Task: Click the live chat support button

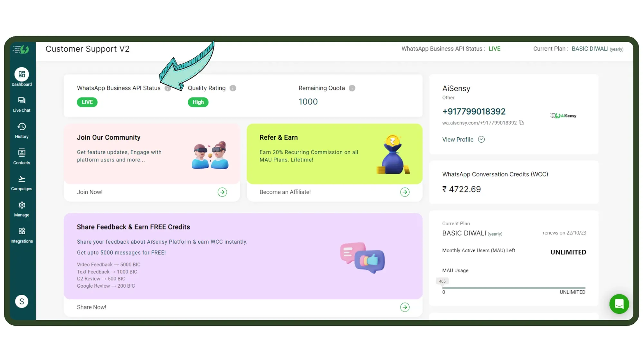Action: click(x=619, y=304)
